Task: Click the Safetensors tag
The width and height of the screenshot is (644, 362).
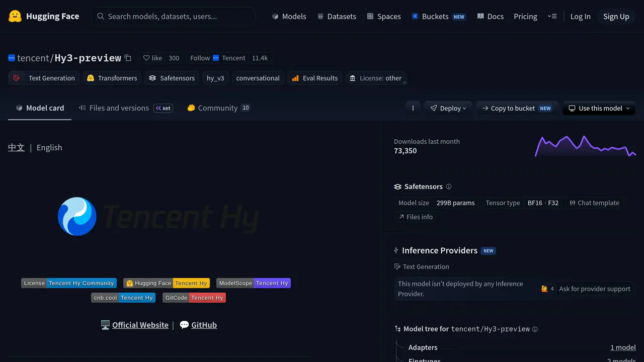Action: [172, 78]
